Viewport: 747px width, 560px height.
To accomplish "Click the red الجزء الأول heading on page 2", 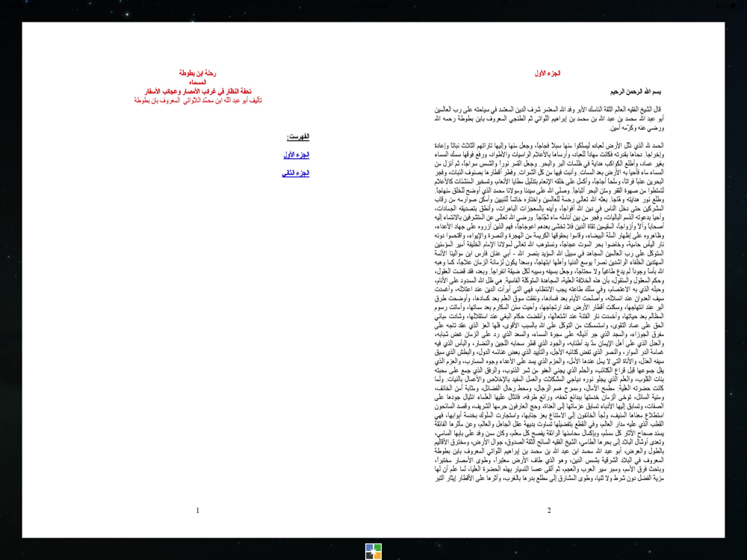I will click(x=548, y=73).
